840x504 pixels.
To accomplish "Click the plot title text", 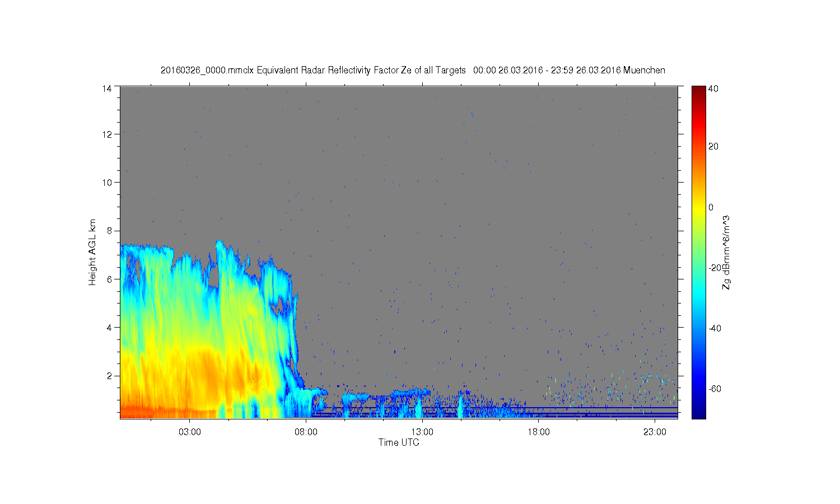I will click(x=413, y=71).
